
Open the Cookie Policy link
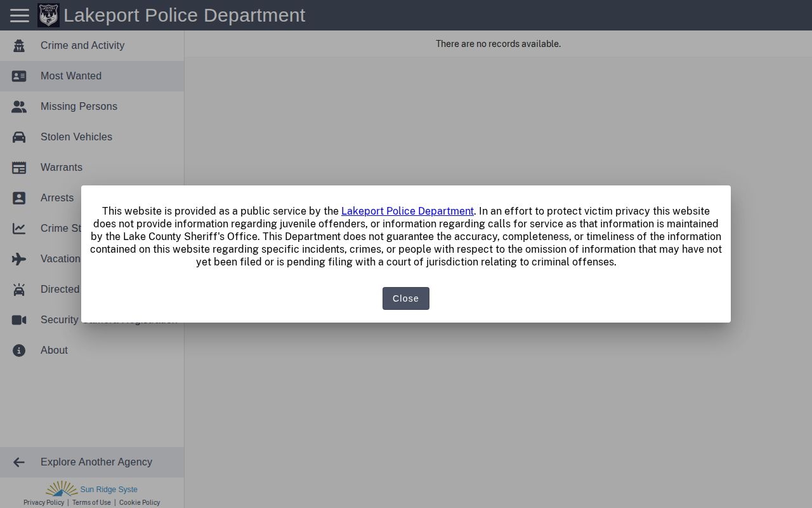pos(140,502)
